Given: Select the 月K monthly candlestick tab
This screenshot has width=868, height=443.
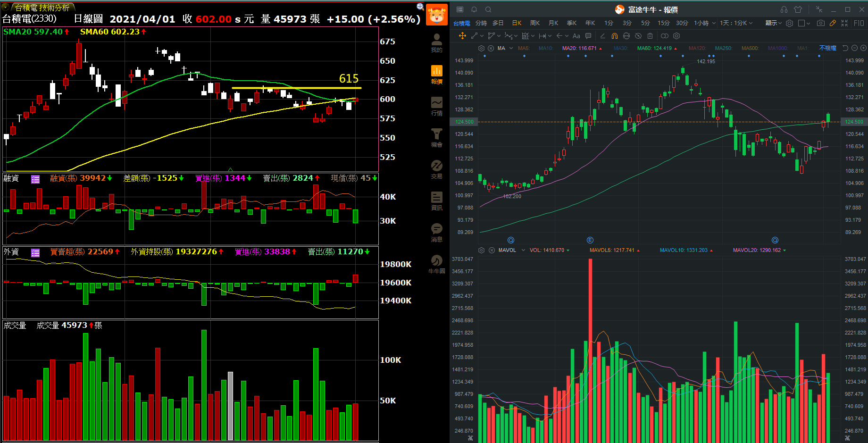Looking at the screenshot, I should pos(553,23).
